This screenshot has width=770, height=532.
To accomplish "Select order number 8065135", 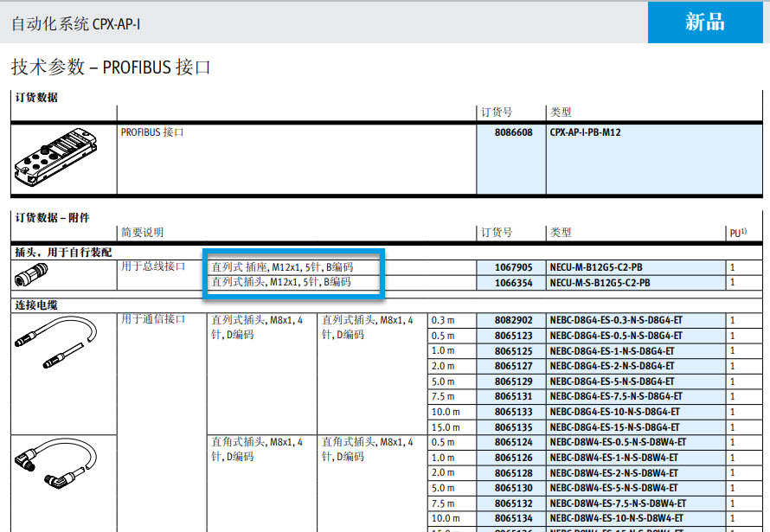I will point(513,427).
